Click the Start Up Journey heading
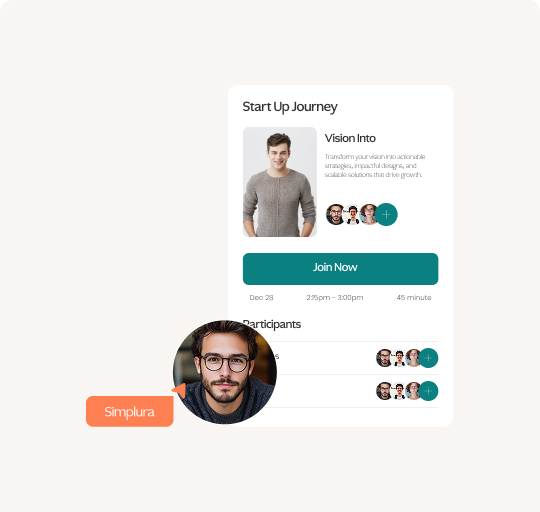The image size is (540, 512). pyautogui.click(x=290, y=107)
